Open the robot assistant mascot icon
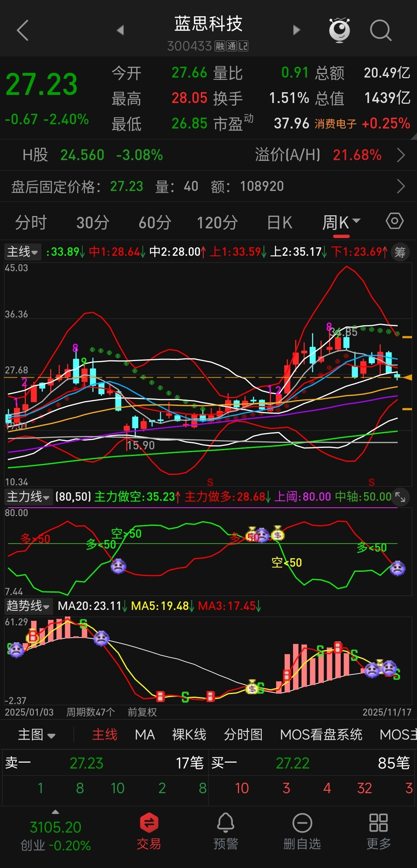417x868 pixels. pos(339,30)
